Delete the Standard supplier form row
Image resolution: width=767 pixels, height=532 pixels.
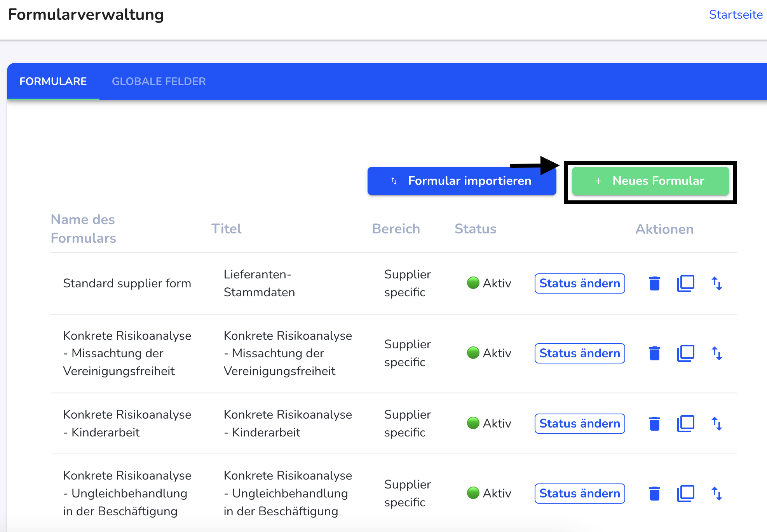[655, 283]
